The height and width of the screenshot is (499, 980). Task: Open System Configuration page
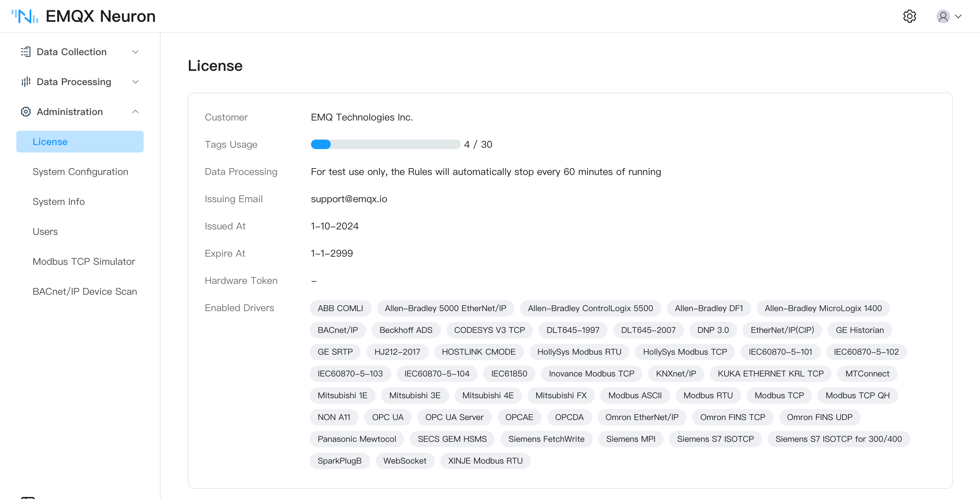(80, 172)
